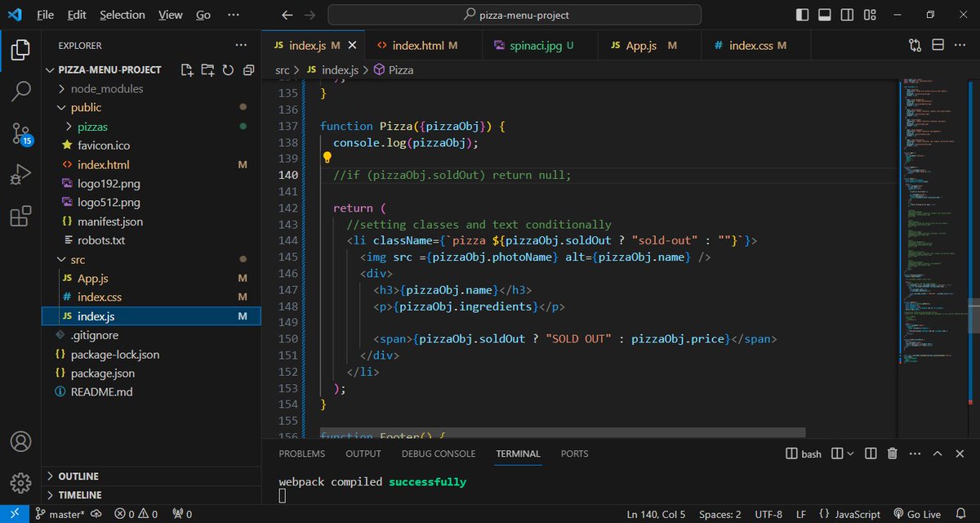Open editor more actions ellipsis
Image resolution: width=980 pixels, height=523 pixels.
[960, 46]
